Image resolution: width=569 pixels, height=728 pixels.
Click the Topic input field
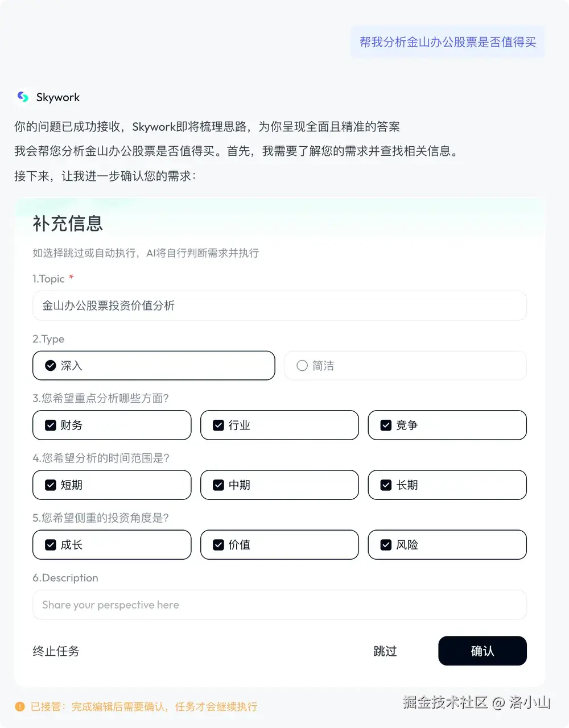279,305
